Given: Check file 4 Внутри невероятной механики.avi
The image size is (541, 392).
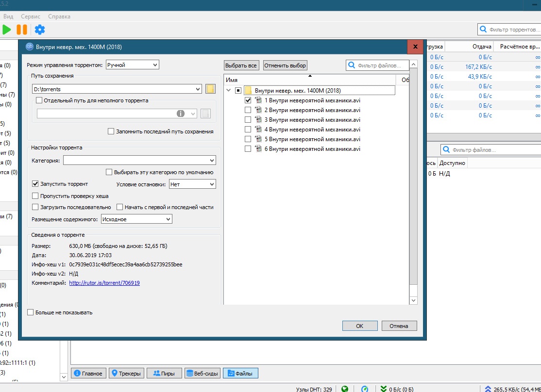Looking at the screenshot, I should (x=248, y=129).
